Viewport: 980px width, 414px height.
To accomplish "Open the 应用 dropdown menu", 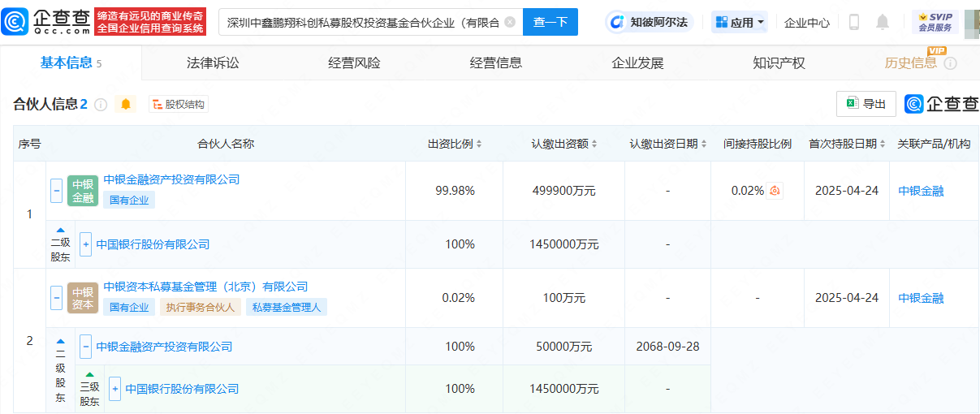I will click(x=740, y=22).
